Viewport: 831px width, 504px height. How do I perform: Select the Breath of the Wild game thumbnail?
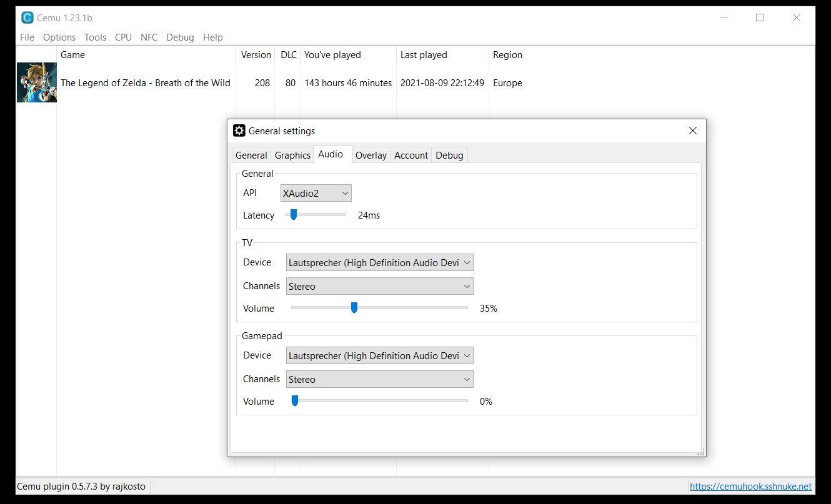pos(37,82)
